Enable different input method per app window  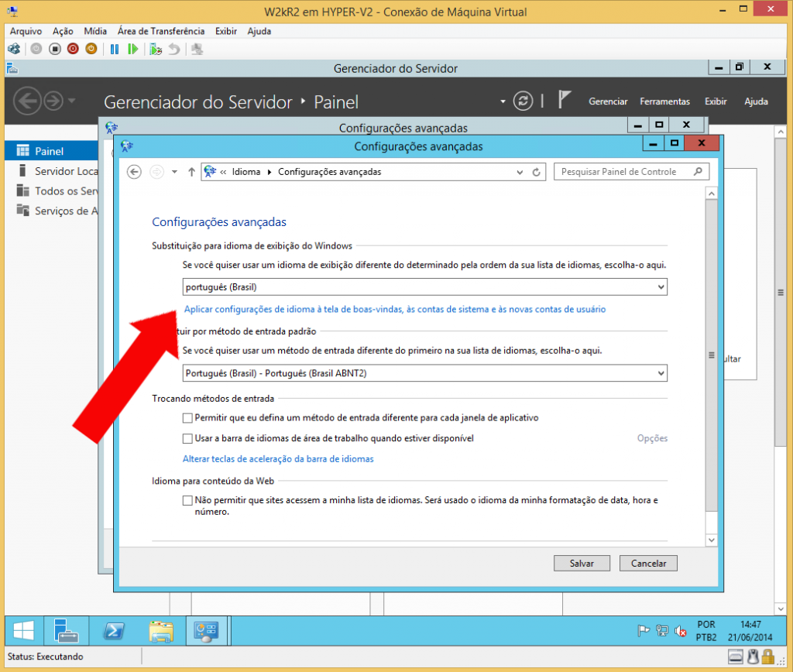(x=187, y=418)
